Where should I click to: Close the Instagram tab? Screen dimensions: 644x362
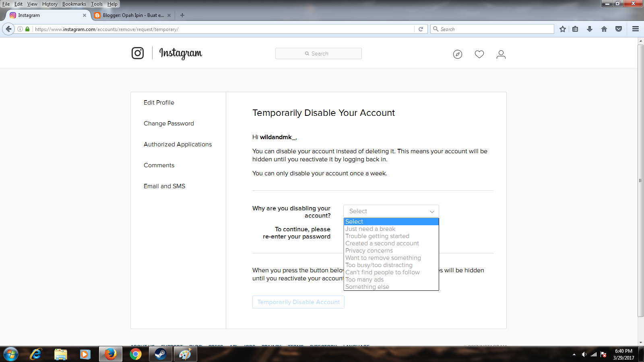85,15
